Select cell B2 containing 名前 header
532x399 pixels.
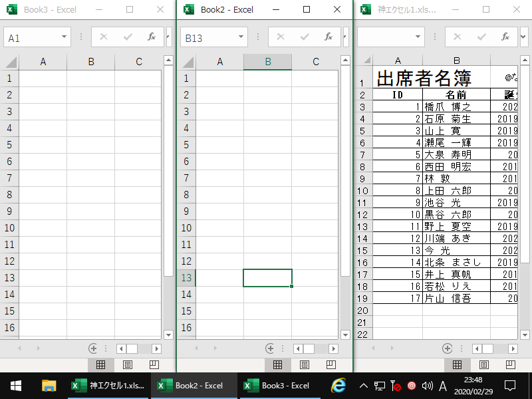(456, 94)
